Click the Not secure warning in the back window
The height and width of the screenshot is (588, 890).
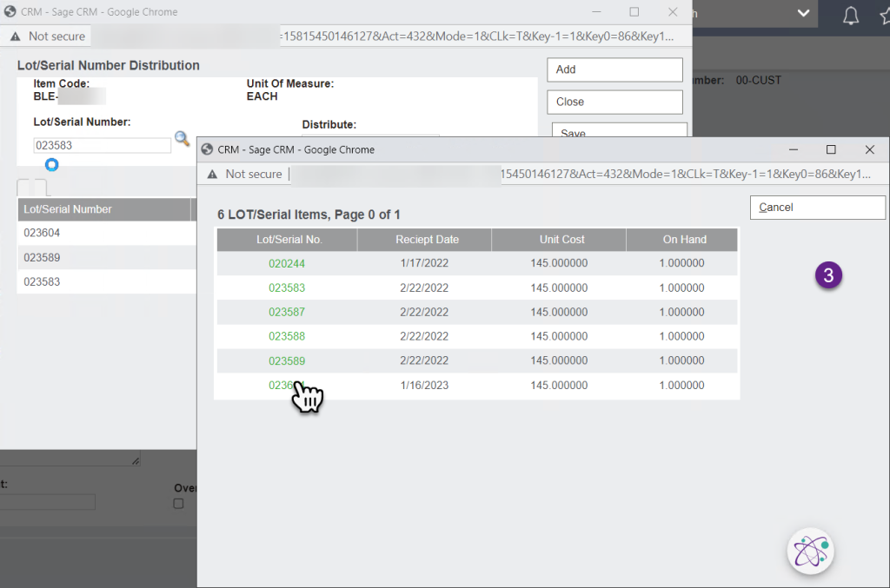tap(49, 36)
